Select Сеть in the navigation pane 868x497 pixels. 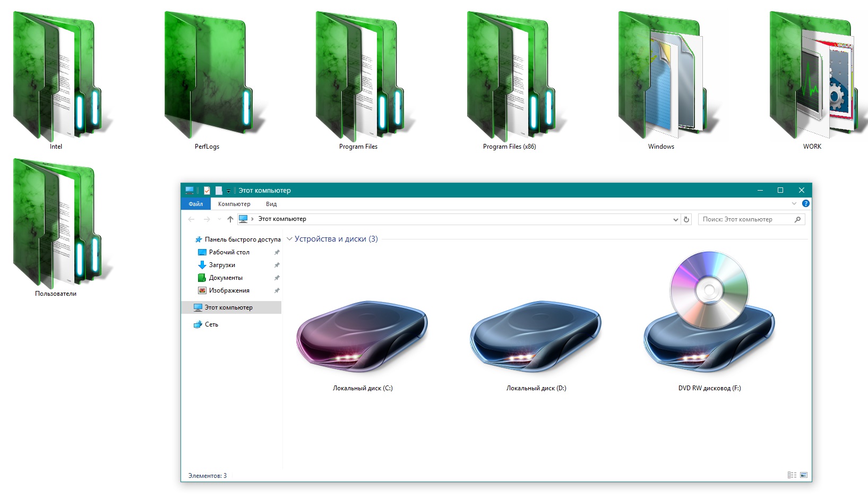211,324
